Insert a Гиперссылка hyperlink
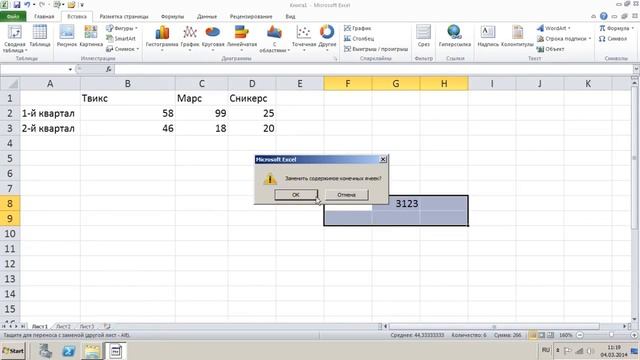The width and height of the screenshot is (640, 360). coord(454,36)
